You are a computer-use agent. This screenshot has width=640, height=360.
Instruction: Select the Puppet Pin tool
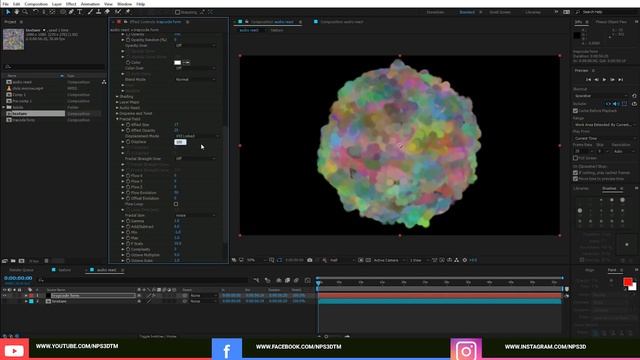tap(128, 12)
